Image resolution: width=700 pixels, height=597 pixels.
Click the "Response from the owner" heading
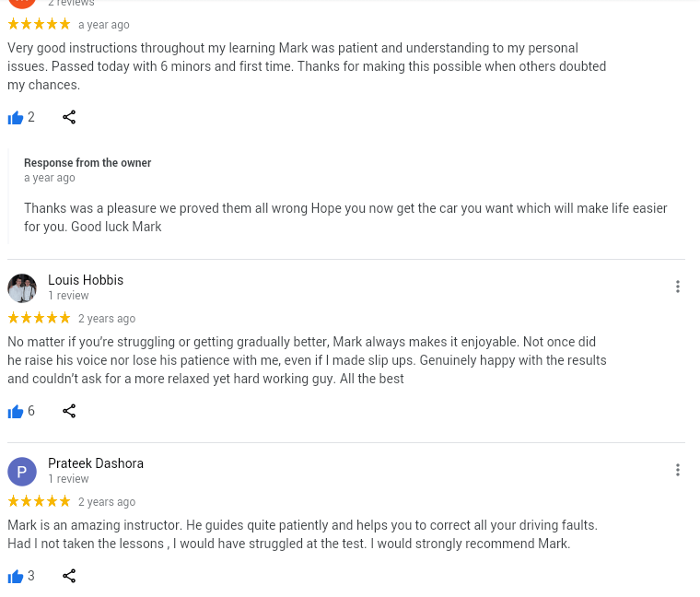(87, 163)
